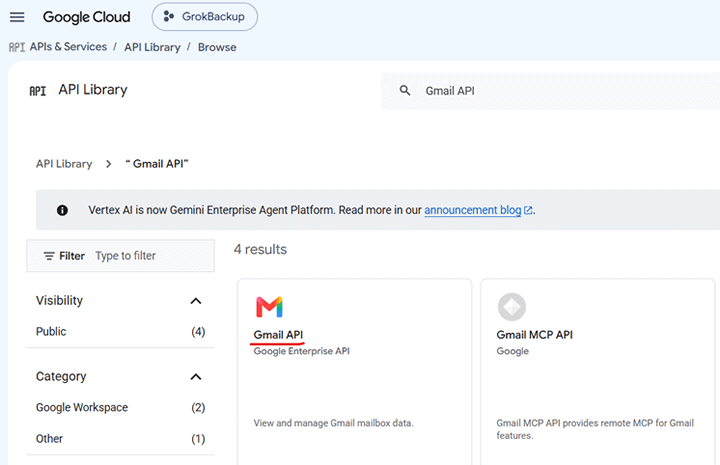Click the Visibility section heading
Screen dimensions: 720x465
pos(59,301)
